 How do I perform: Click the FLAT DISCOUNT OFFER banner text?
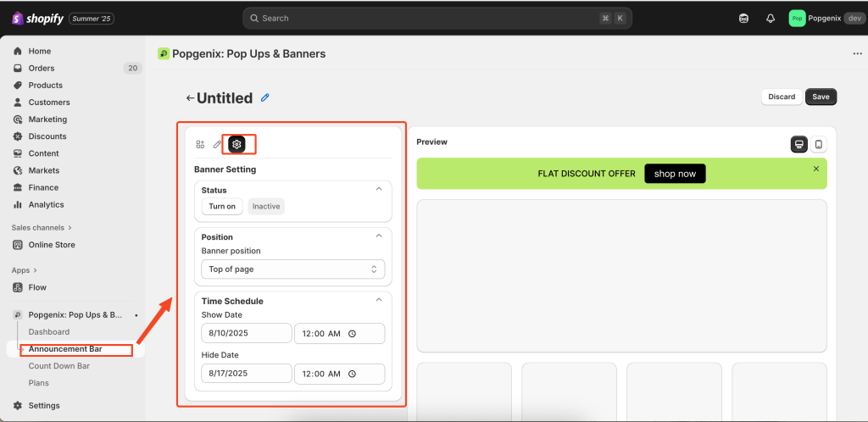click(587, 174)
